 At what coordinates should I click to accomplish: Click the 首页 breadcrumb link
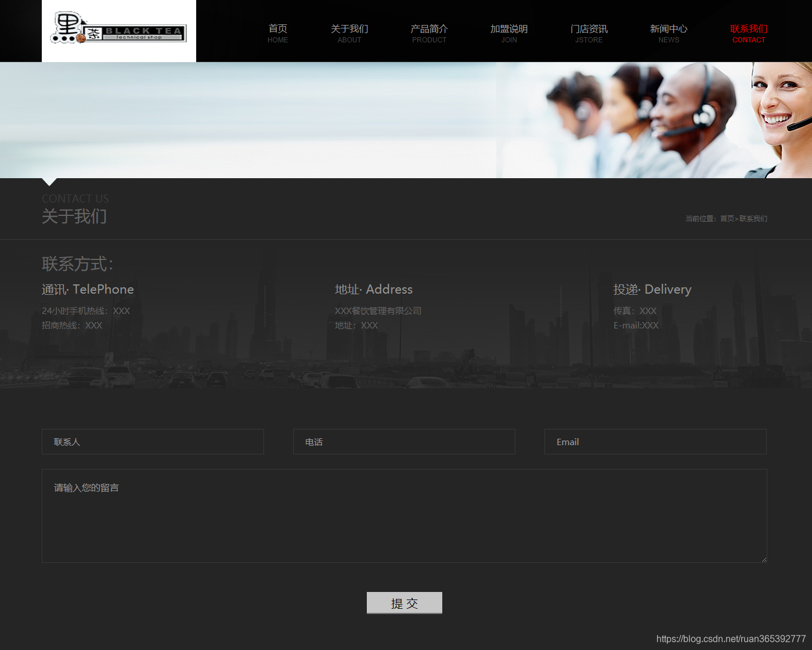coord(727,219)
